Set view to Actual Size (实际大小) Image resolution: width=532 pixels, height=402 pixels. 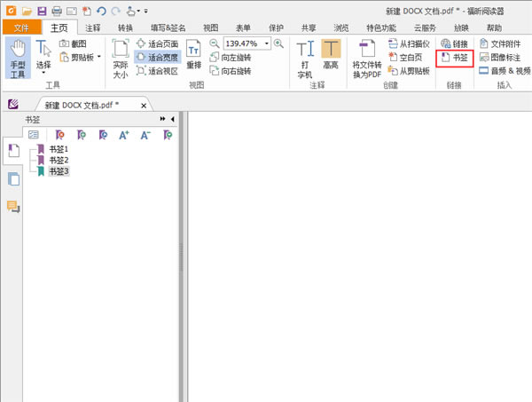click(x=121, y=59)
